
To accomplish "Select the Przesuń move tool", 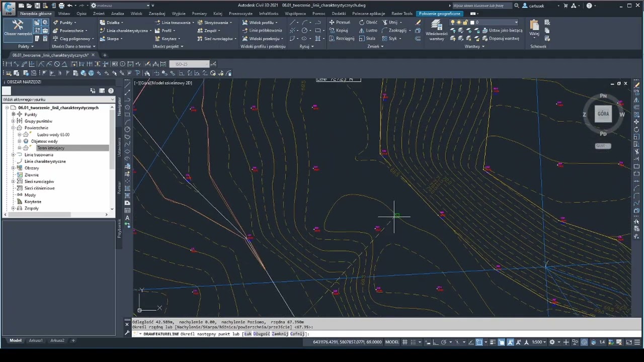I will [340, 23].
